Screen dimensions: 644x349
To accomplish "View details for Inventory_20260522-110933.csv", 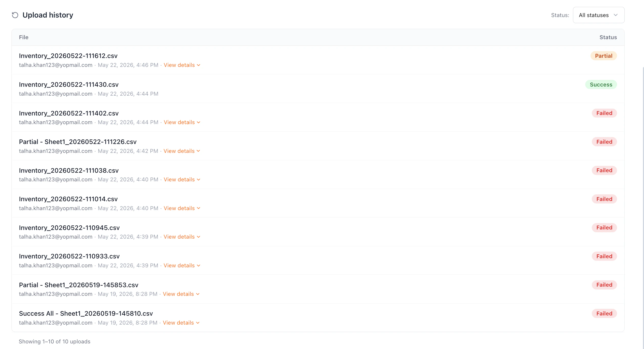I will click(182, 266).
